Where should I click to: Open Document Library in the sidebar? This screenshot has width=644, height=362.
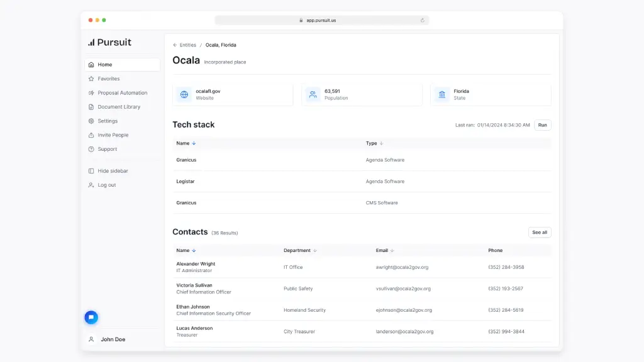click(x=123, y=107)
